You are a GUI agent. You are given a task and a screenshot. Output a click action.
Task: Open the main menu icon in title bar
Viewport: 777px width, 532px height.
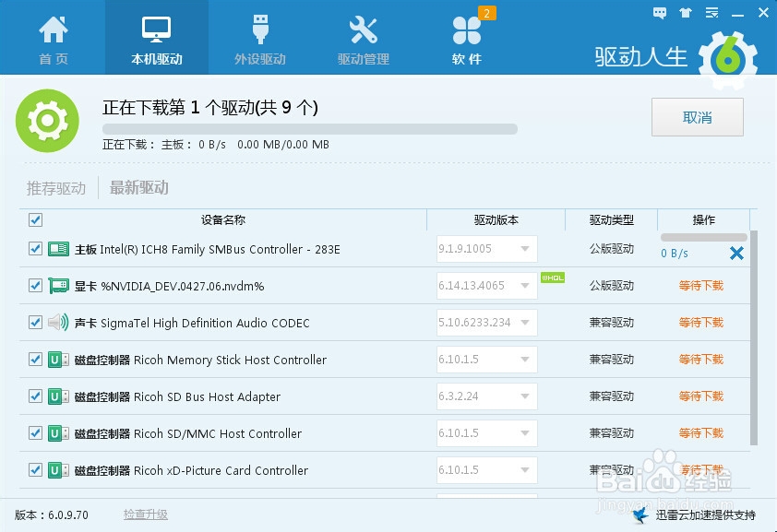pyautogui.click(x=712, y=13)
